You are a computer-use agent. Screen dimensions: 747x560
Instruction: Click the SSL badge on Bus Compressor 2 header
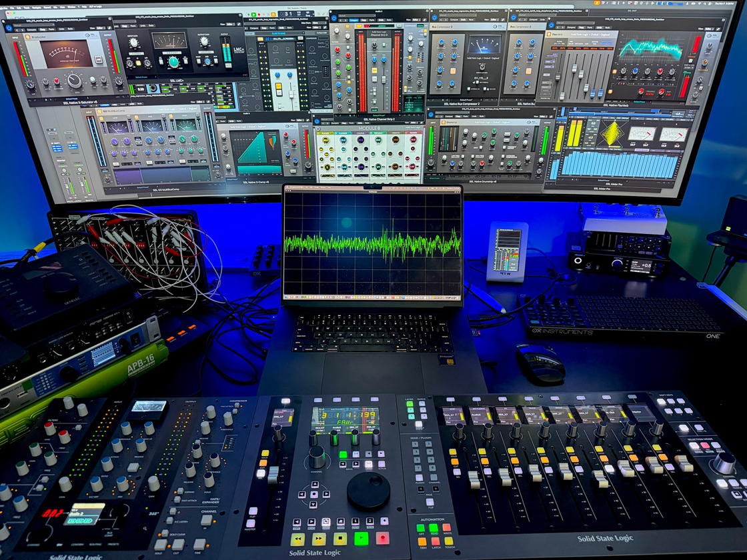496,26
